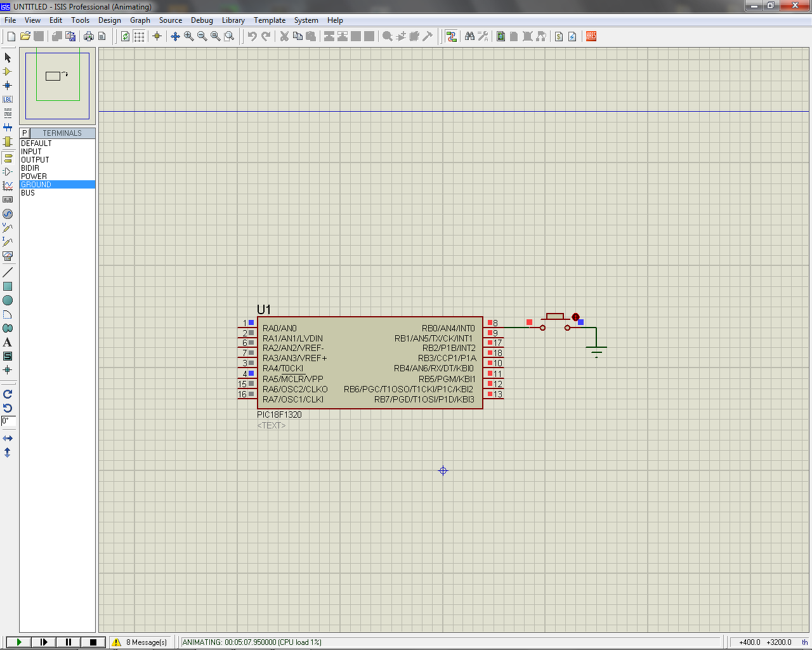Toggle the wire auto-router button

pyautogui.click(x=451, y=37)
